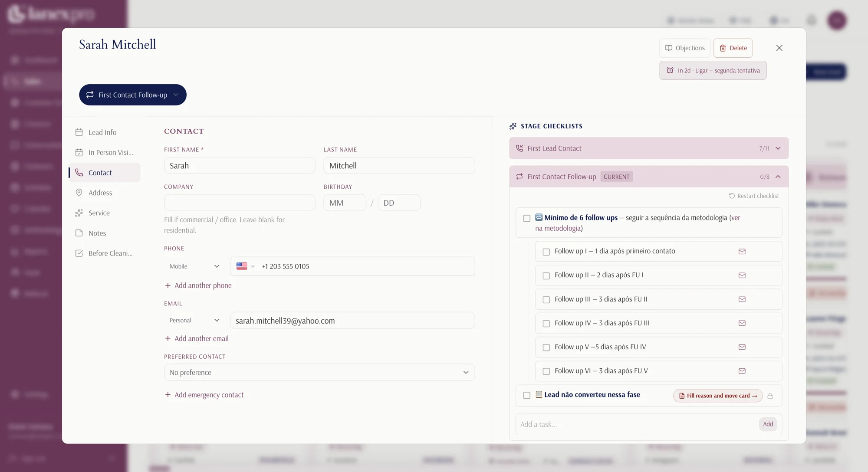The width and height of the screenshot is (868, 472).
Task: Open the Notes section
Action: 104,233
